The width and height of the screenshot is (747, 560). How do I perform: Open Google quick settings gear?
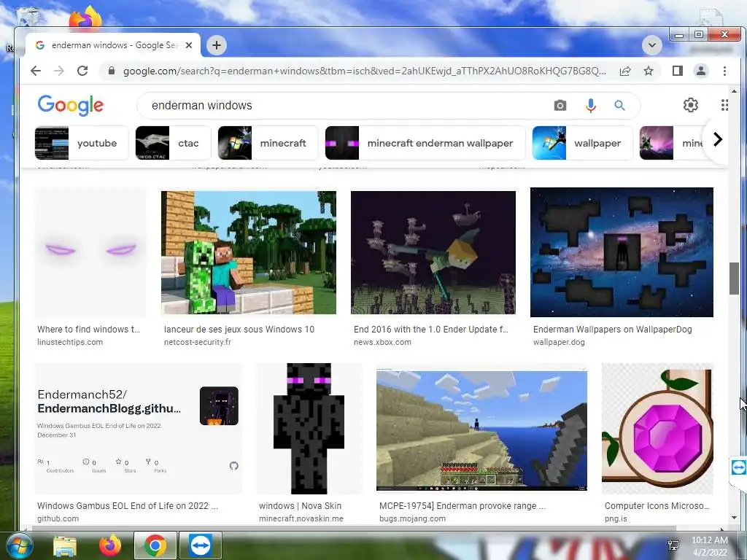(x=690, y=105)
